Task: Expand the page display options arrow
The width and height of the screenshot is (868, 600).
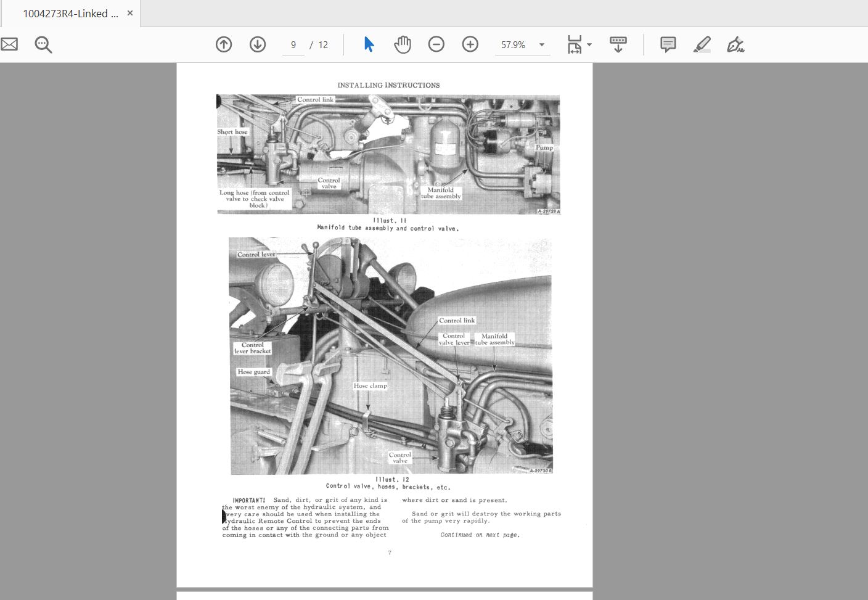Action: click(589, 45)
